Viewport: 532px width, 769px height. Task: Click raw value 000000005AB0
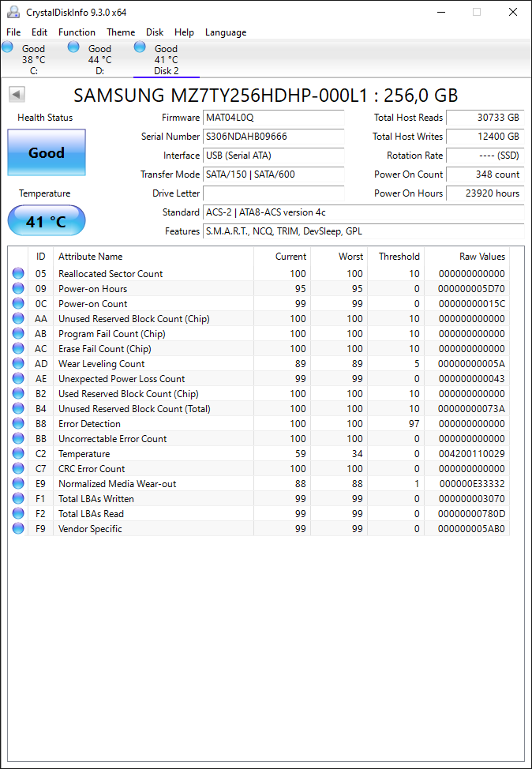point(472,529)
